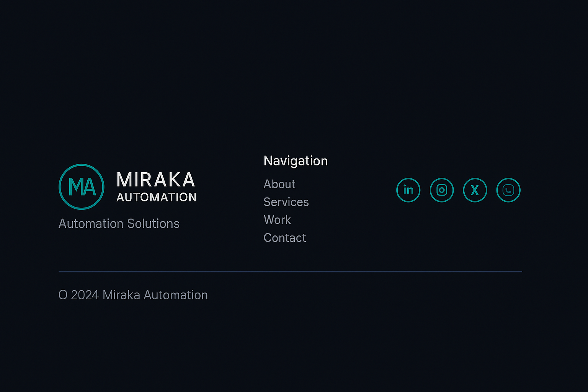588x392 pixels.
Task: Click the Navigation heading
Action: pos(296,161)
